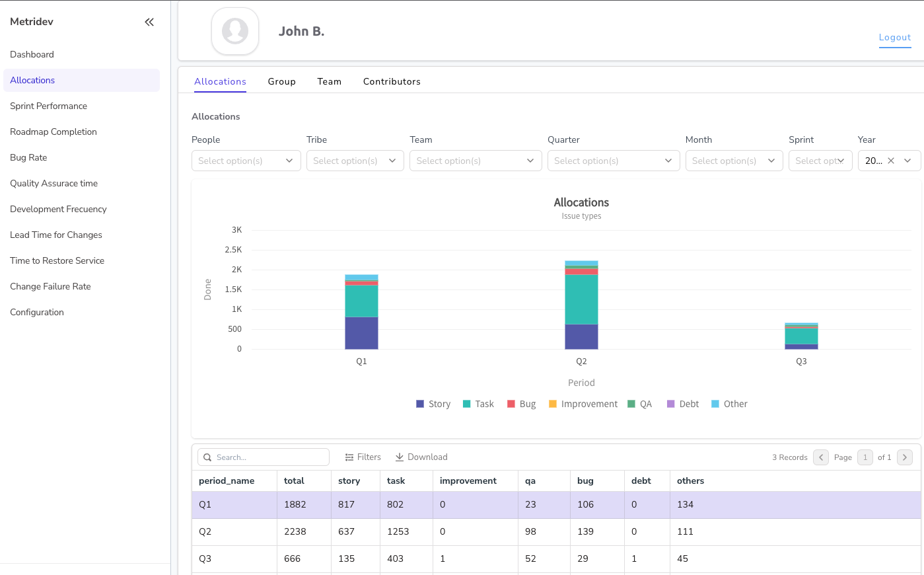Download the table data
924x575 pixels.
pyautogui.click(x=421, y=457)
